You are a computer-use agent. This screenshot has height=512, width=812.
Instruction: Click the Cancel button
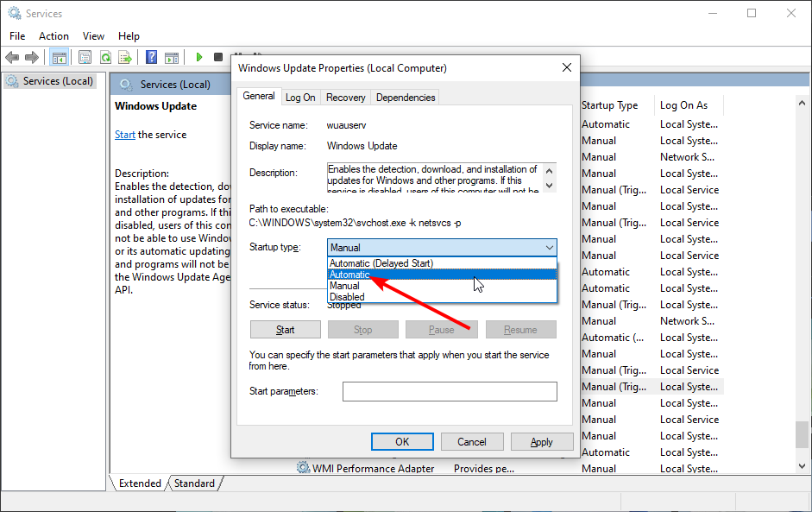472,441
